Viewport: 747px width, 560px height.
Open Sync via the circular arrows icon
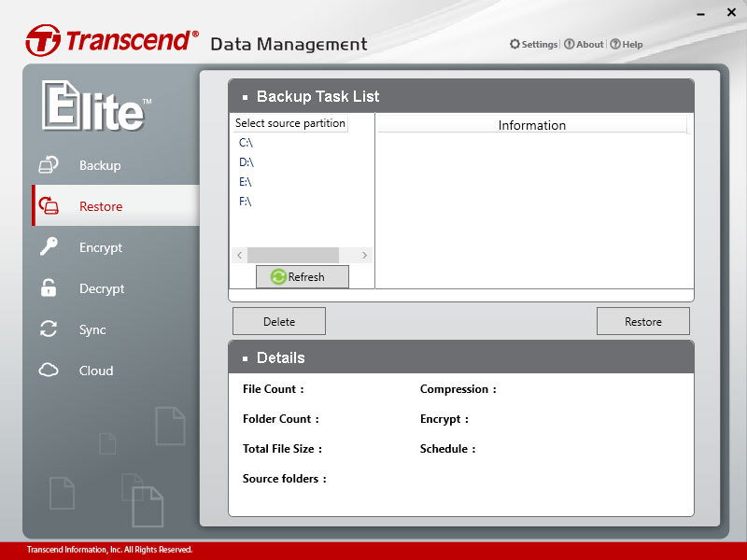pyautogui.click(x=49, y=329)
